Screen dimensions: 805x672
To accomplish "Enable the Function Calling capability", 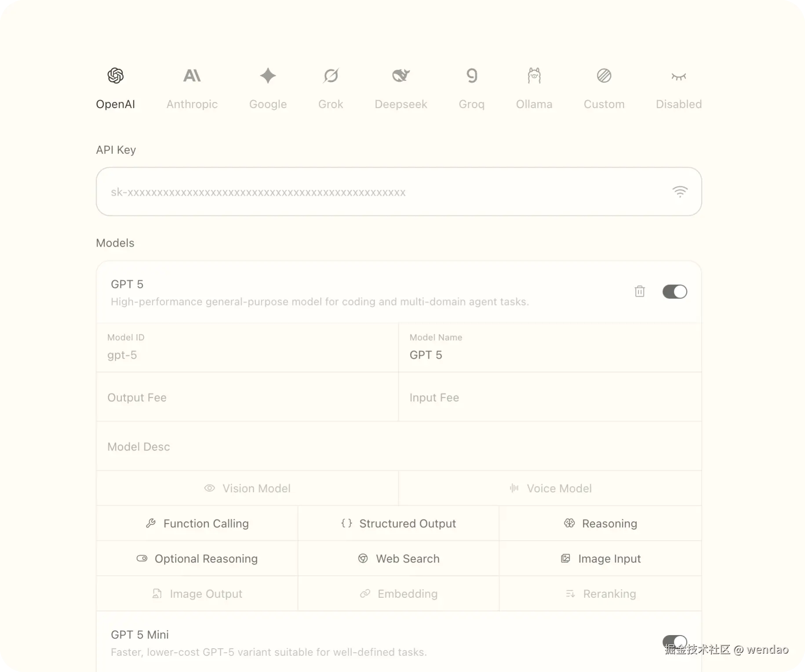I will tap(197, 523).
